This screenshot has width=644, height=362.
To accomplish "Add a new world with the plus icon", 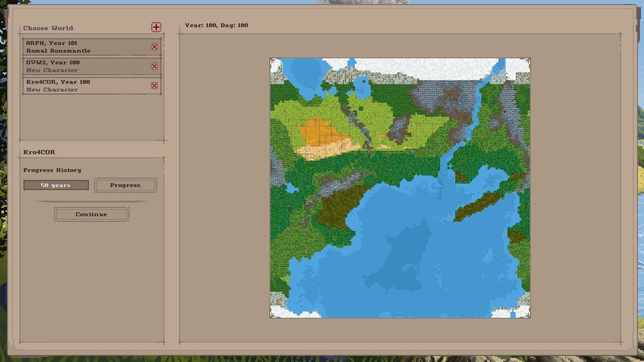I will tap(156, 27).
